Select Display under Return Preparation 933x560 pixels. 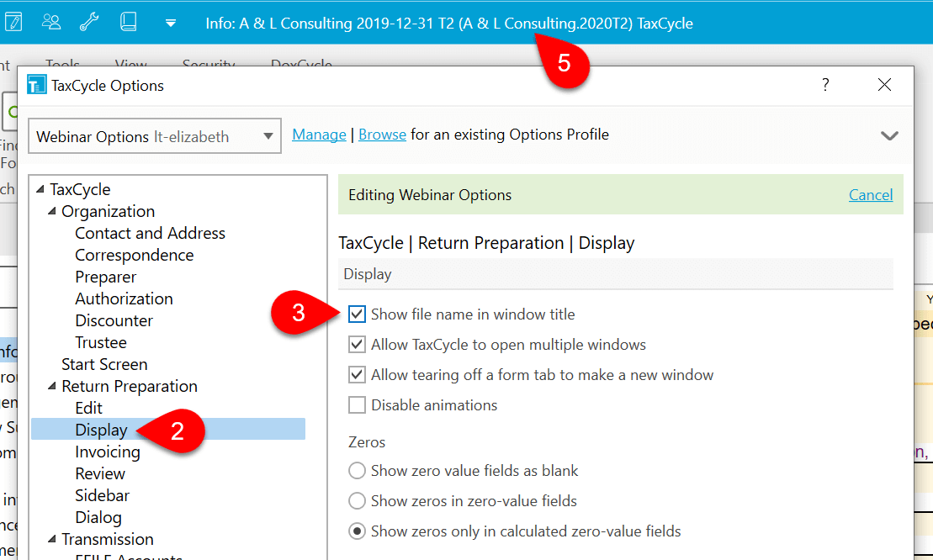(101, 430)
